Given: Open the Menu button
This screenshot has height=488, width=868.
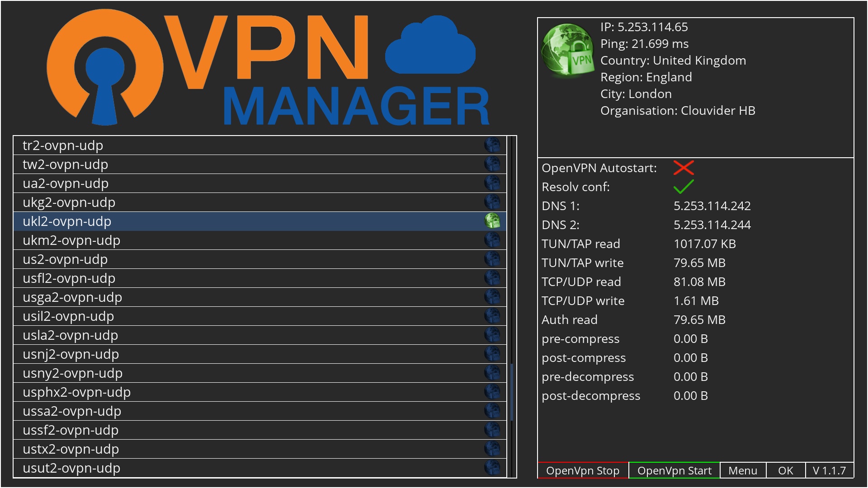Looking at the screenshot, I should (743, 470).
